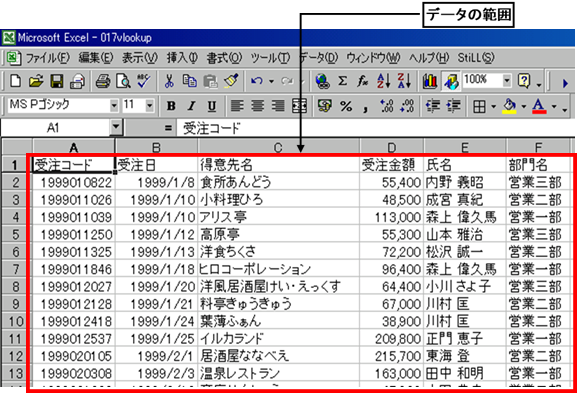Select the Cut scissors icon
The image size is (577, 393).
click(x=169, y=81)
